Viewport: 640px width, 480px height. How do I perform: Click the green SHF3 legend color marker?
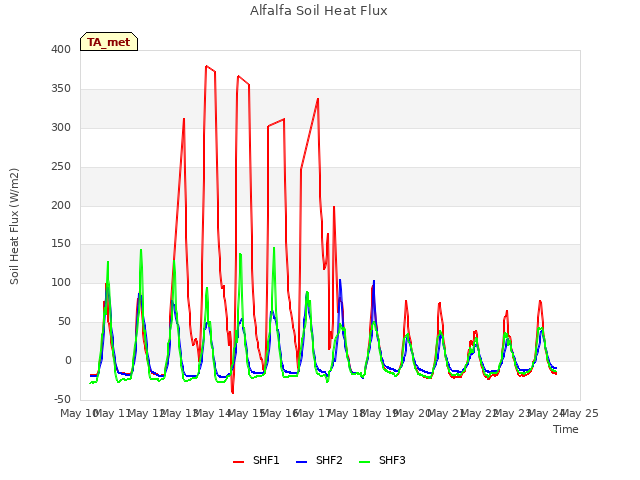364,462
